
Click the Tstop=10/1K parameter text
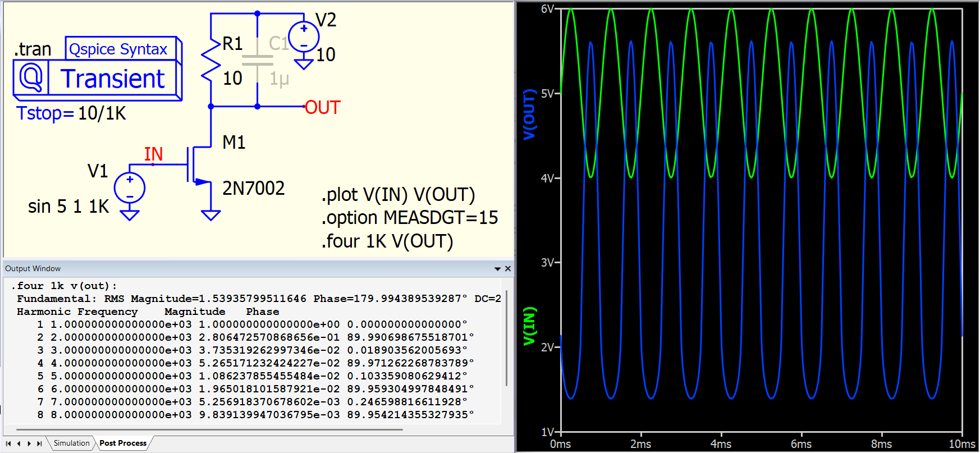point(71,113)
